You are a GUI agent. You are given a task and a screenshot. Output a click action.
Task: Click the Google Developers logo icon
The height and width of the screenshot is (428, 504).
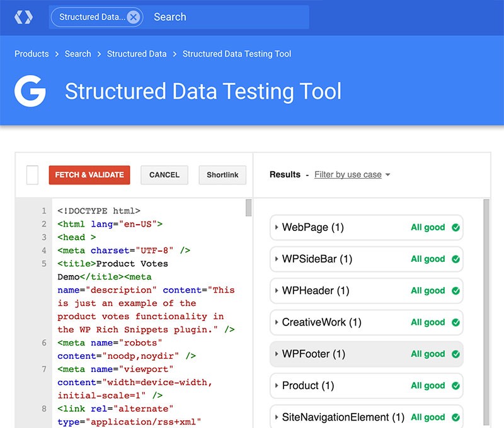point(23,17)
